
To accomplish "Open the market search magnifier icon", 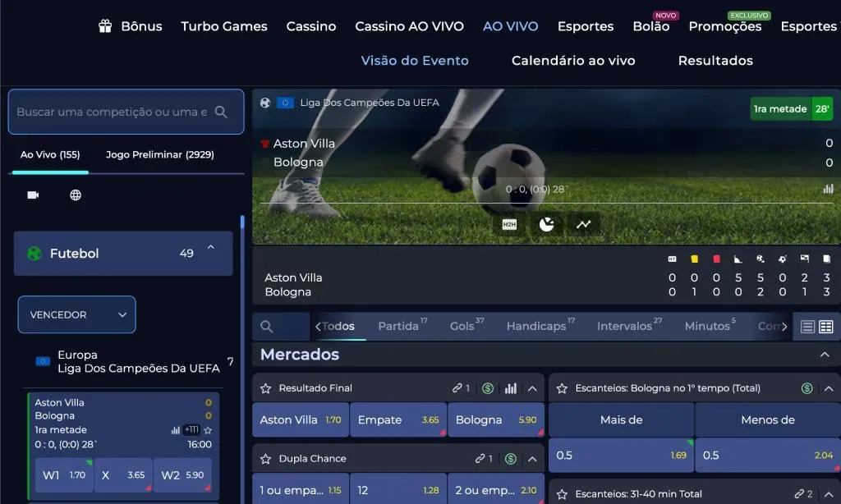I will coord(267,327).
